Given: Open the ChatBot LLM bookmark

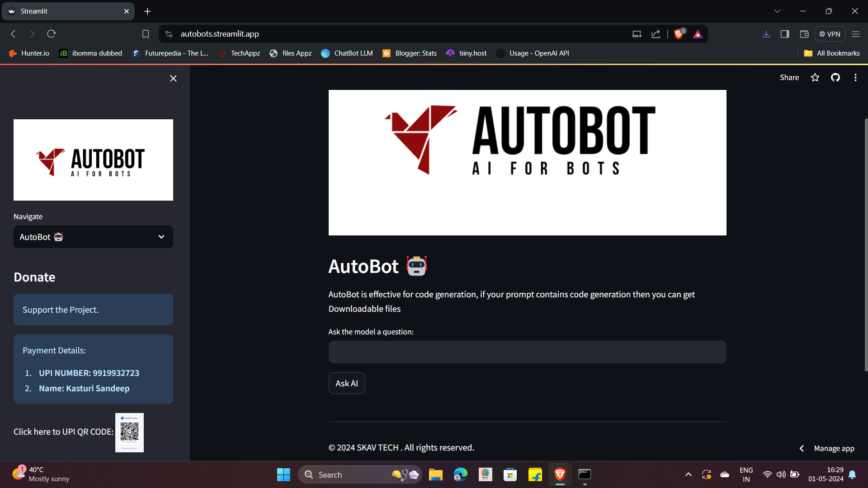Looking at the screenshot, I should point(347,53).
